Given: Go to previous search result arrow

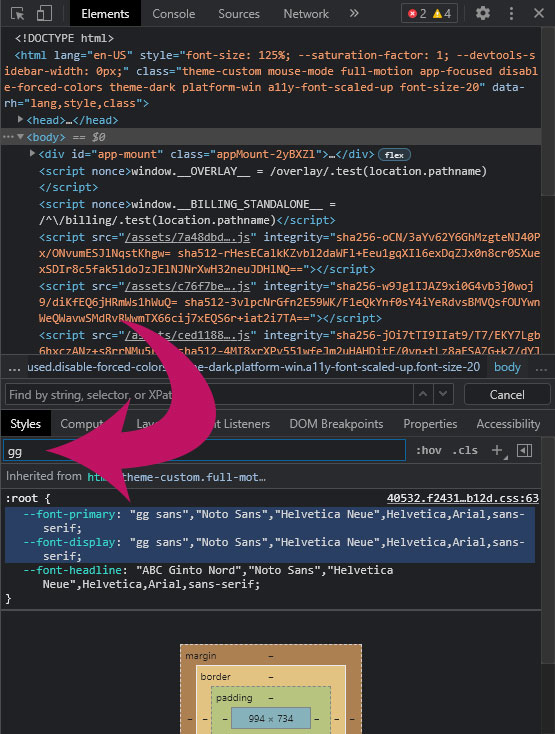Looking at the screenshot, I should (423, 395).
